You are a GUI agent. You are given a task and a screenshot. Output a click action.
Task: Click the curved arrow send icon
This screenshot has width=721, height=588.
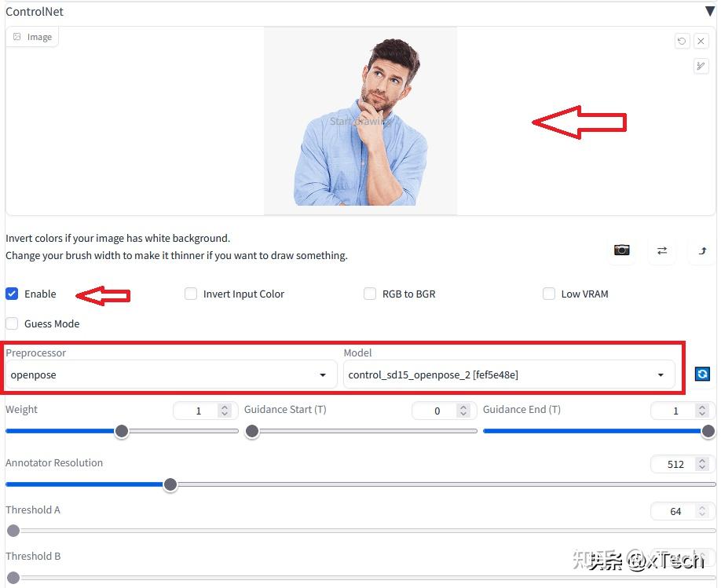coord(701,250)
